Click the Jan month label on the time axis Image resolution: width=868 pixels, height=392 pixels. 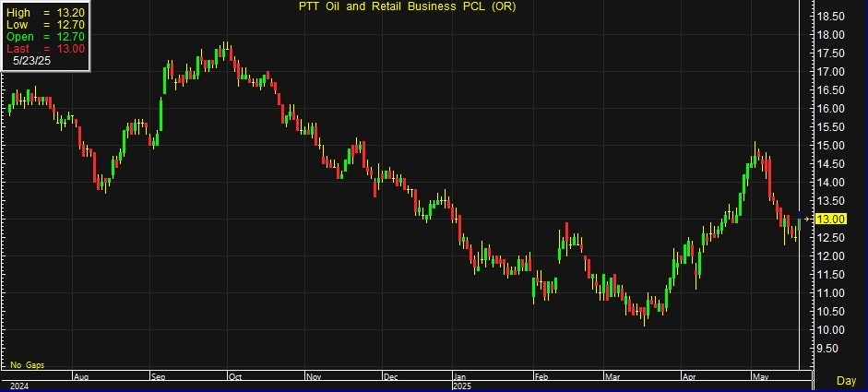click(x=460, y=377)
